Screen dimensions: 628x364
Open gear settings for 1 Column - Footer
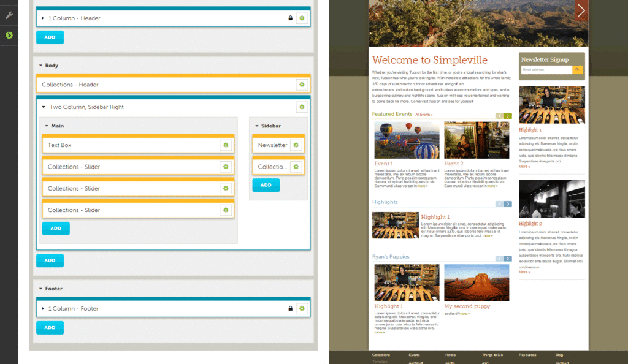point(301,309)
